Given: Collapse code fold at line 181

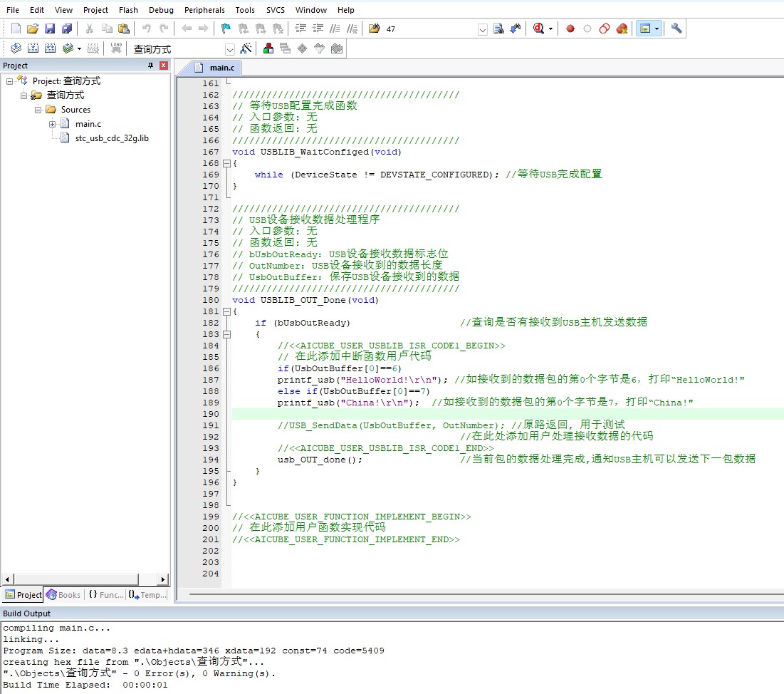Looking at the screenshot, I should pyautogui.click(x=226, y=311).
